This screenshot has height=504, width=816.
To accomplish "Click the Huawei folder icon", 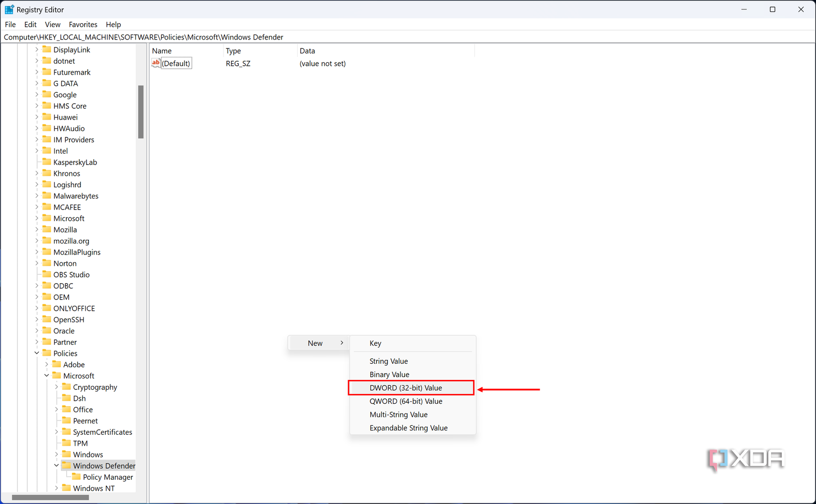I will [47, 117].
